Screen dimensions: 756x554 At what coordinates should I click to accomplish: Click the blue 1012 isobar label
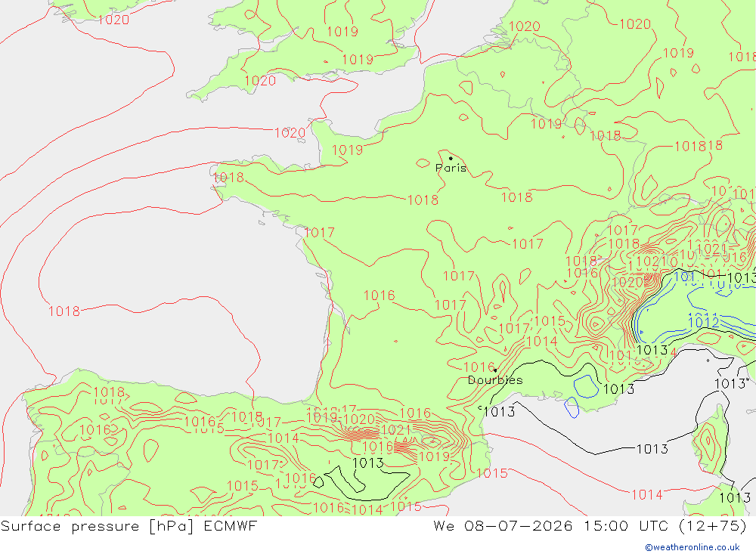[703, 322]
